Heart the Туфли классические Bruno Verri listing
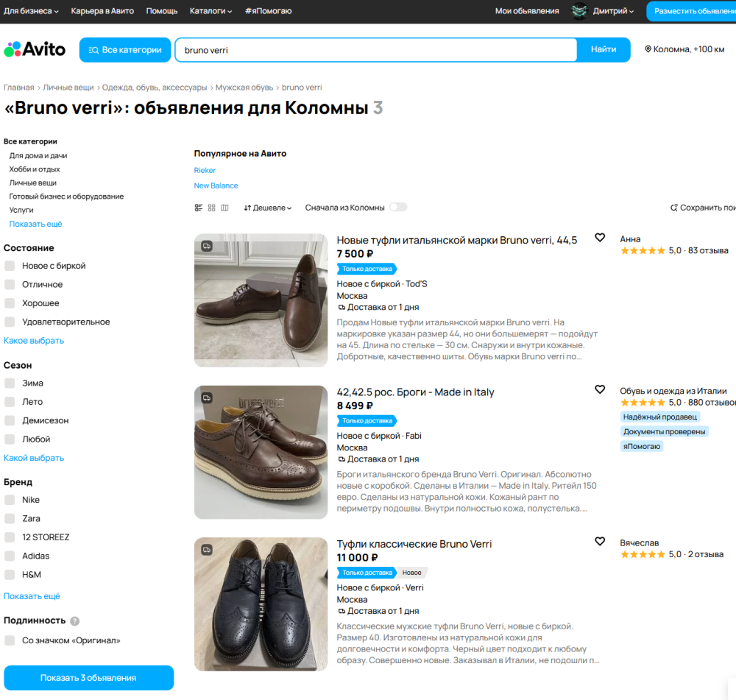The height and width of the screenshot is (700, 736). (x=600, y=542)
